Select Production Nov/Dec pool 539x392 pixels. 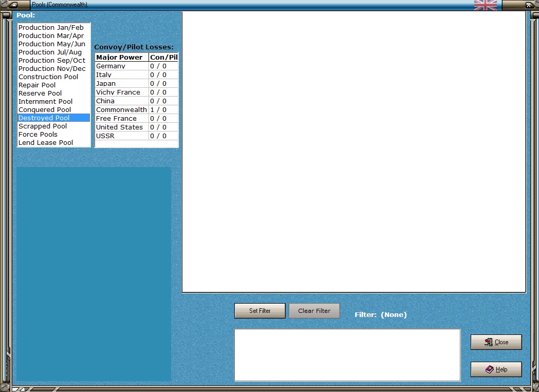tap(53, 69)
